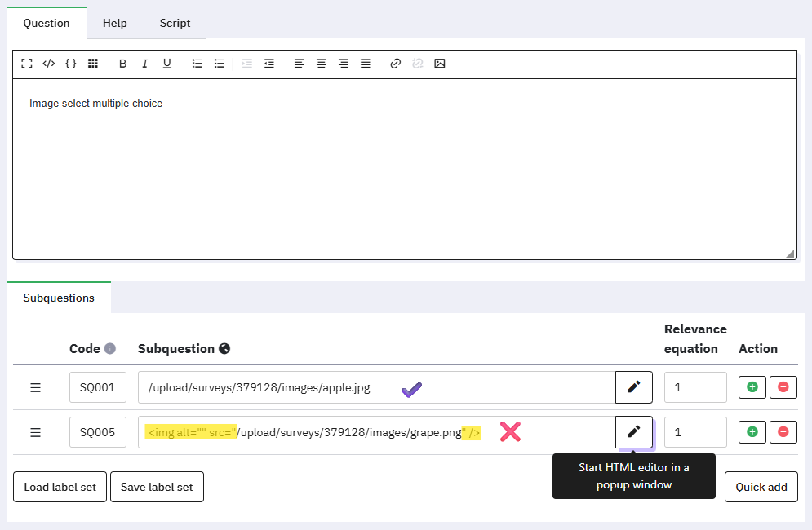Click the Quick add button

(761, 487)
